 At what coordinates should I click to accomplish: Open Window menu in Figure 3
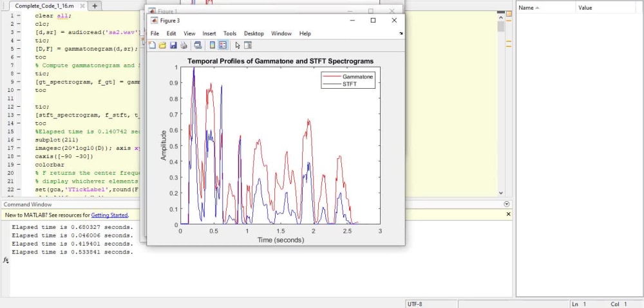click(281, 33)
